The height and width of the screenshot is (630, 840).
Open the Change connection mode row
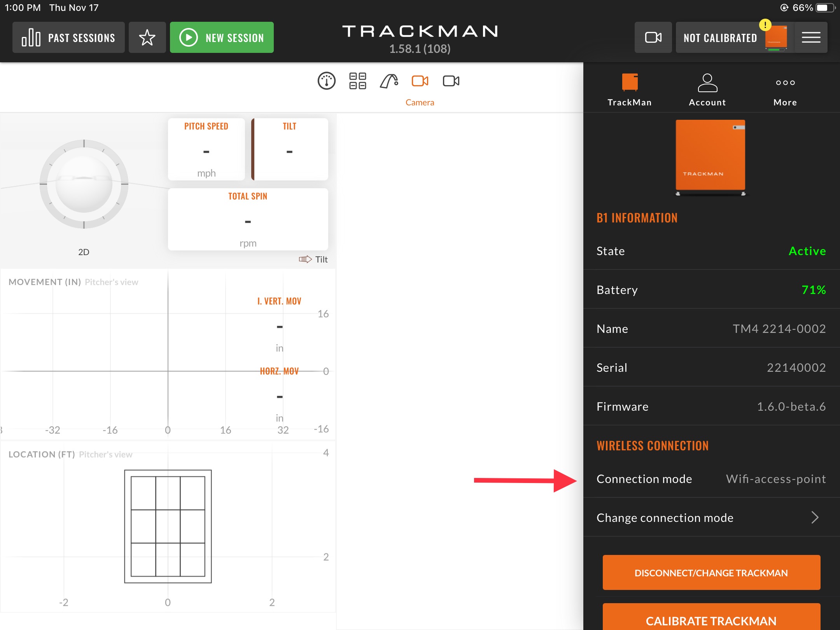(x=711, y=518)
